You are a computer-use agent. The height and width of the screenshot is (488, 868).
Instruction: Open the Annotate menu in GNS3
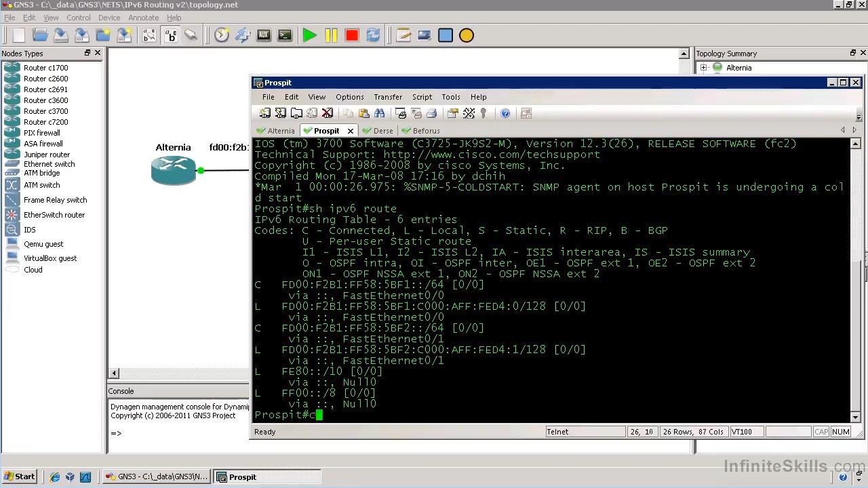[143, 18]
